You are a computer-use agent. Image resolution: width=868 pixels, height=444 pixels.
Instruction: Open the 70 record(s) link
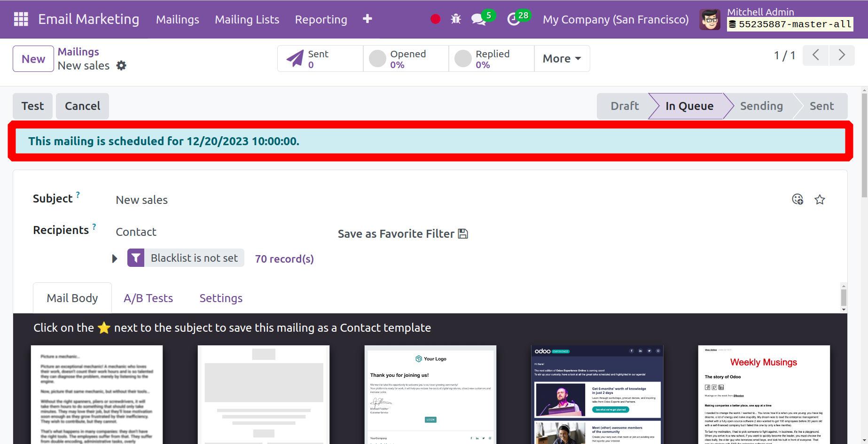coord(284,259)
